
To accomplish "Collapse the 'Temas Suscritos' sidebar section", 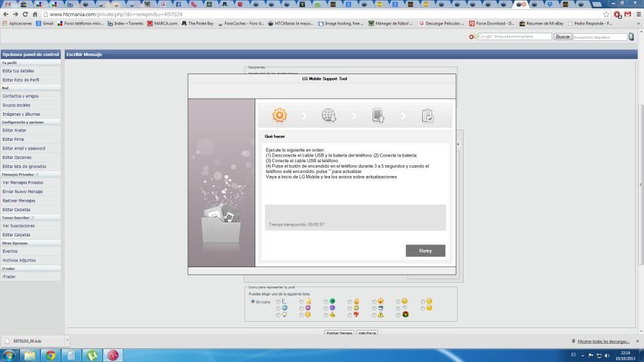I will coord(32,217).
